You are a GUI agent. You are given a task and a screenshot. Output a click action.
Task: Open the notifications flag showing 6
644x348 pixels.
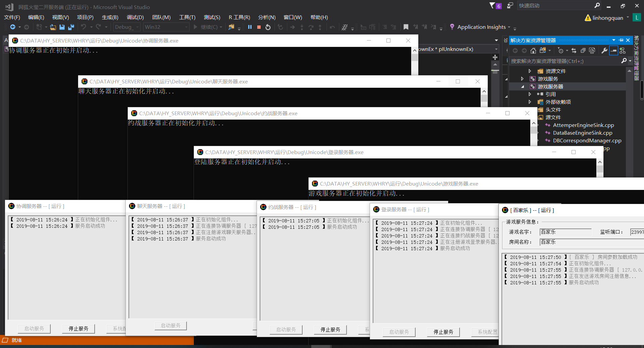[495, 6]
